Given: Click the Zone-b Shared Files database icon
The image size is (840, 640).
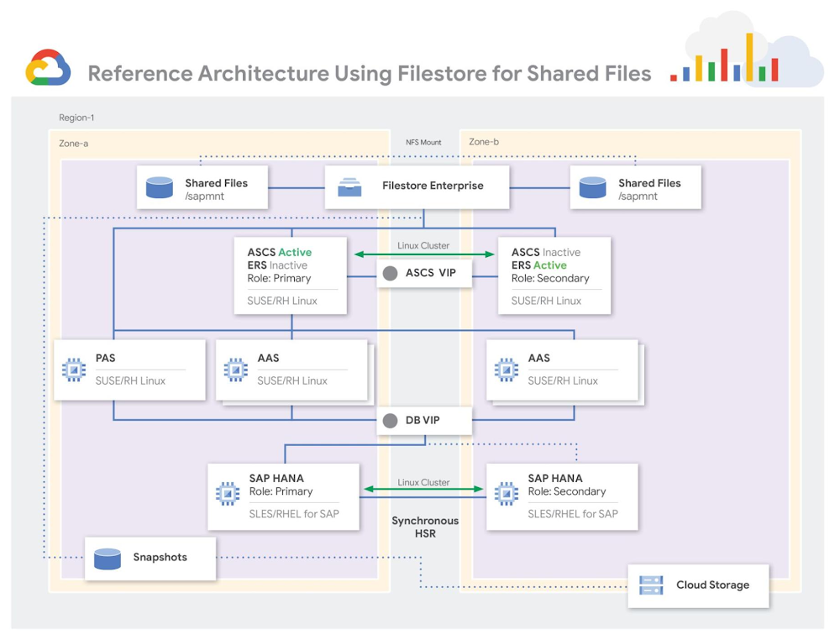Looking at the screenshot, I should [x=592, y=187].
